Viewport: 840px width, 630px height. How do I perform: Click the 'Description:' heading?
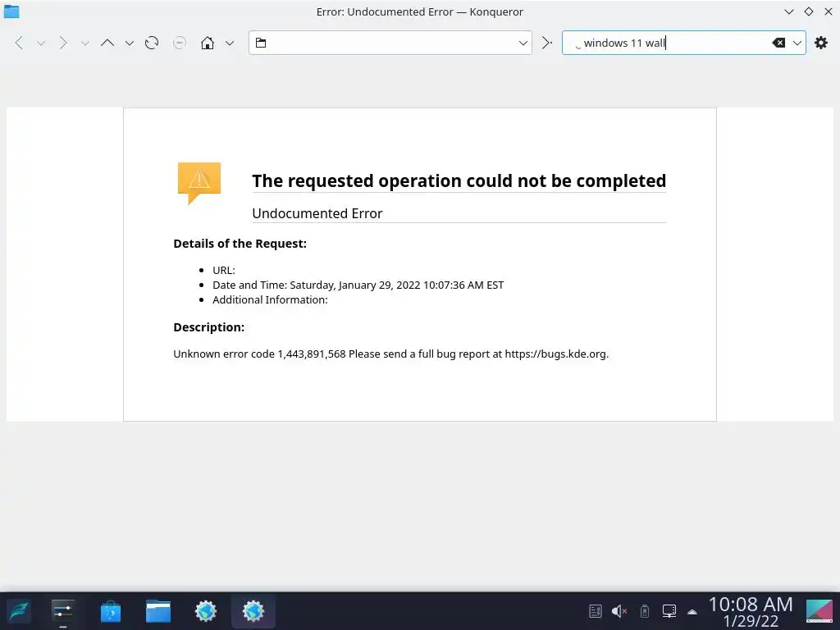[x=209, y=327]
